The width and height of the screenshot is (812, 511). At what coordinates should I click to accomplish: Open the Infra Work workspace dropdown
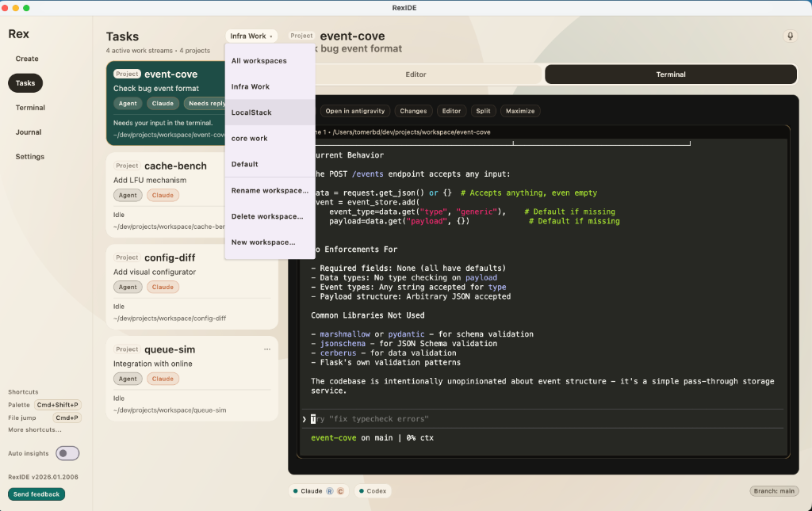click(251, 35)
